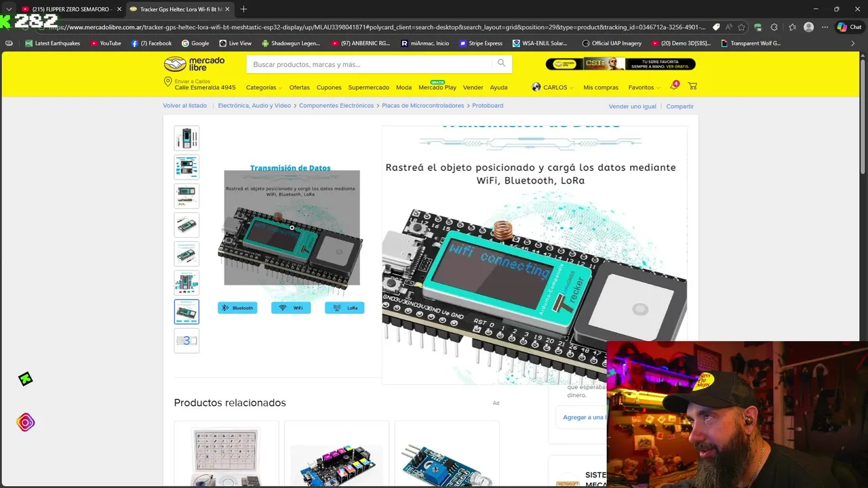
Task: Open the Moda menu item
Action: [x=403, y=87]
